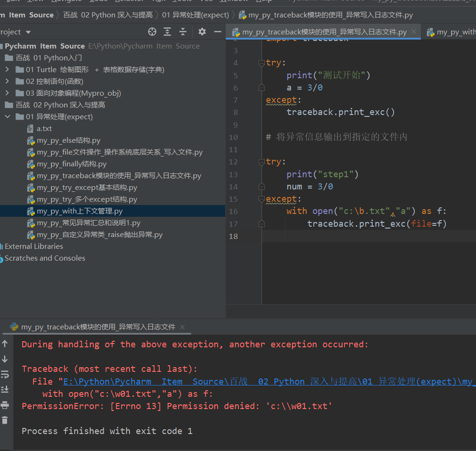The image size is (476, 451).
Task: Click the code num = 3/0
Action: [310, 186]
